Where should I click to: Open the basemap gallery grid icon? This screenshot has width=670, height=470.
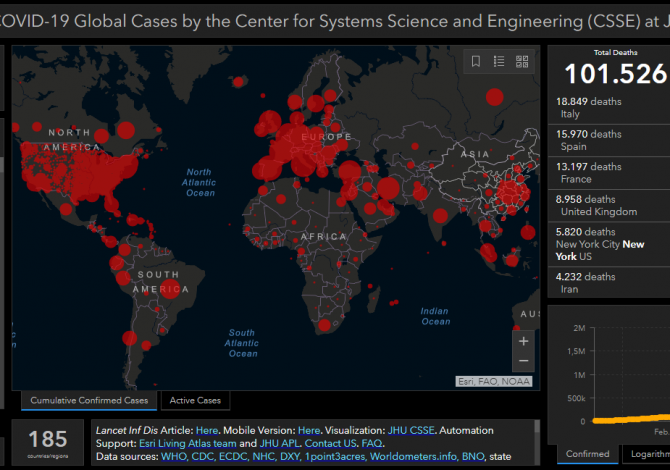522,62
